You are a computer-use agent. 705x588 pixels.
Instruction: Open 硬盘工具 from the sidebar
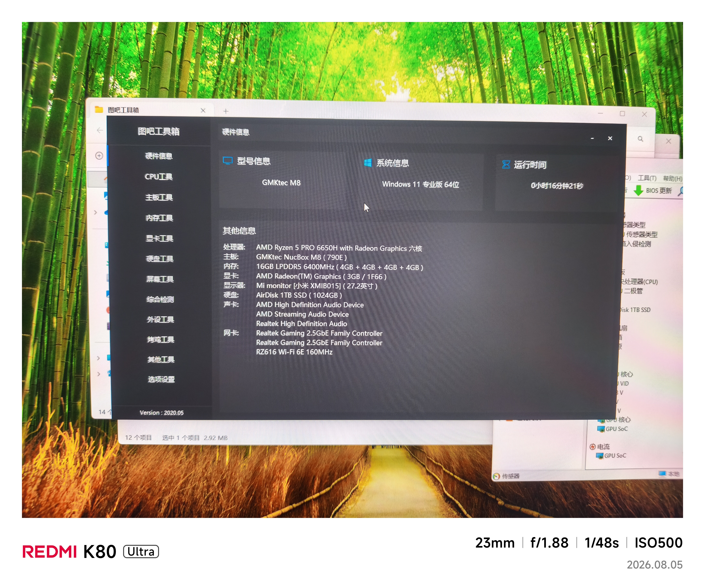(159, 259)
